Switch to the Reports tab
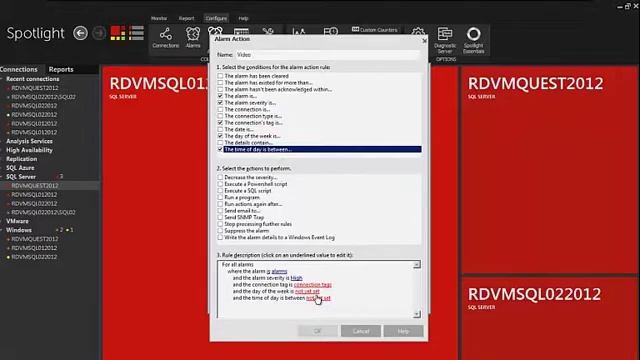This screenshot has width=640, height=360. pyautogui.click(x=61, y=69)
